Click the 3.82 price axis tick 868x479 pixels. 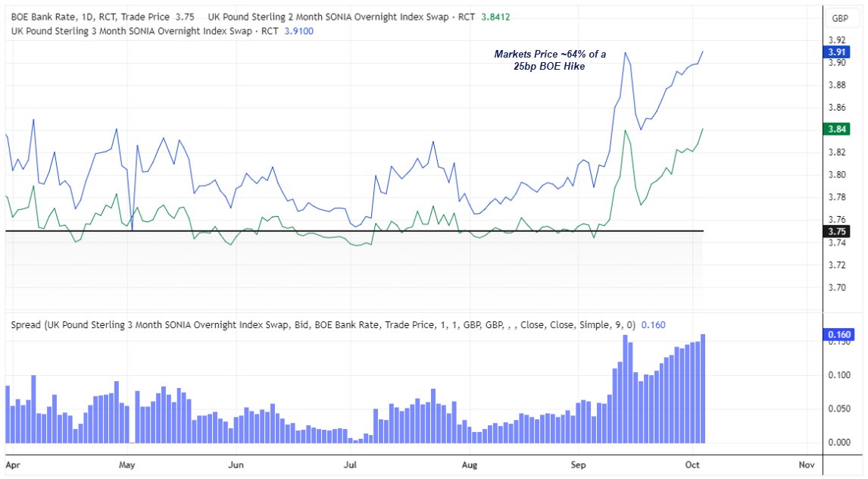click(x=836, y=152)
